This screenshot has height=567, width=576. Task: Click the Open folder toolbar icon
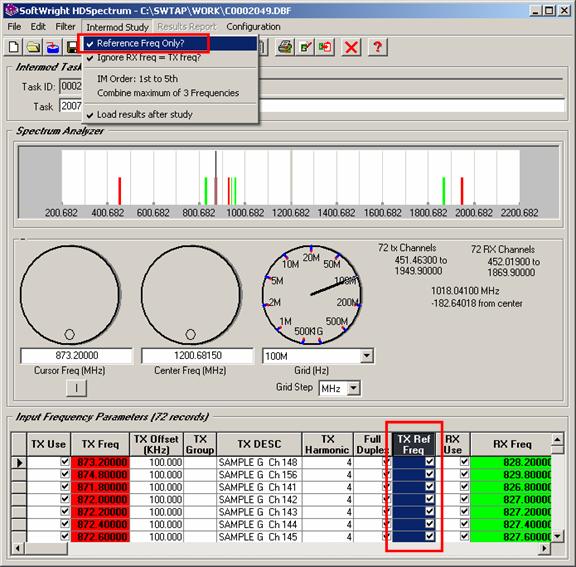(33, 47)
